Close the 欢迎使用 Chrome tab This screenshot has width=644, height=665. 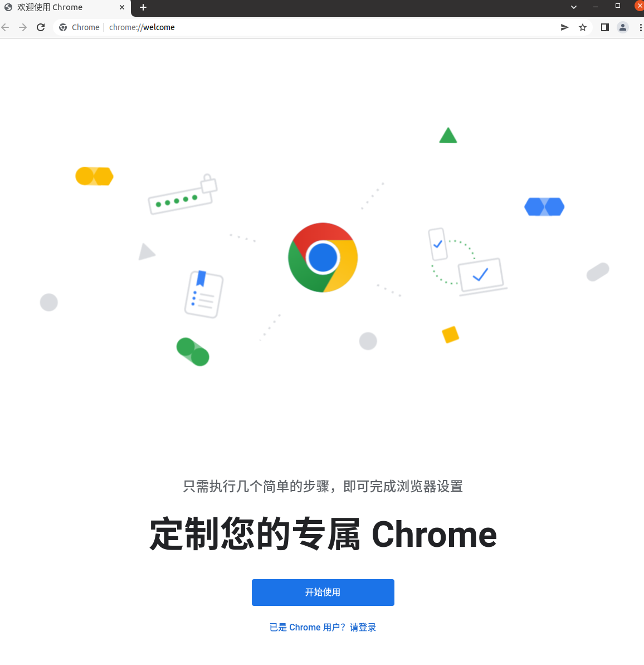[x=122, y=7]
